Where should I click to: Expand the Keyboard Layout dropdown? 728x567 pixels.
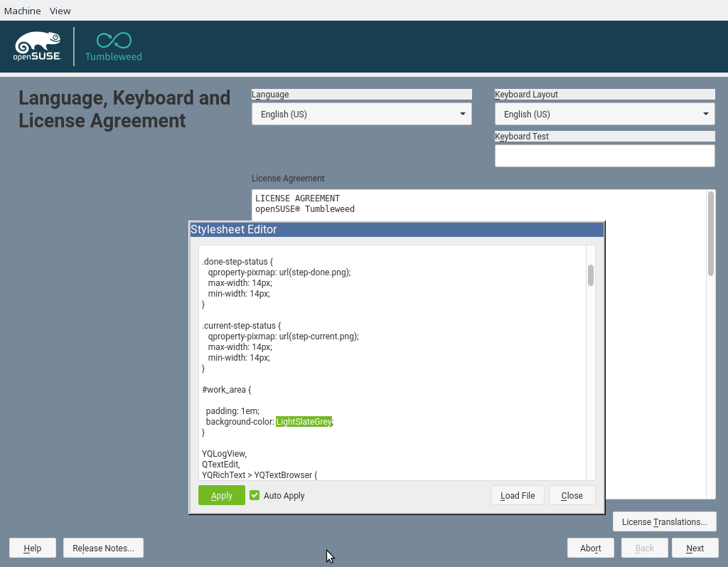click(x=604, y=114)
